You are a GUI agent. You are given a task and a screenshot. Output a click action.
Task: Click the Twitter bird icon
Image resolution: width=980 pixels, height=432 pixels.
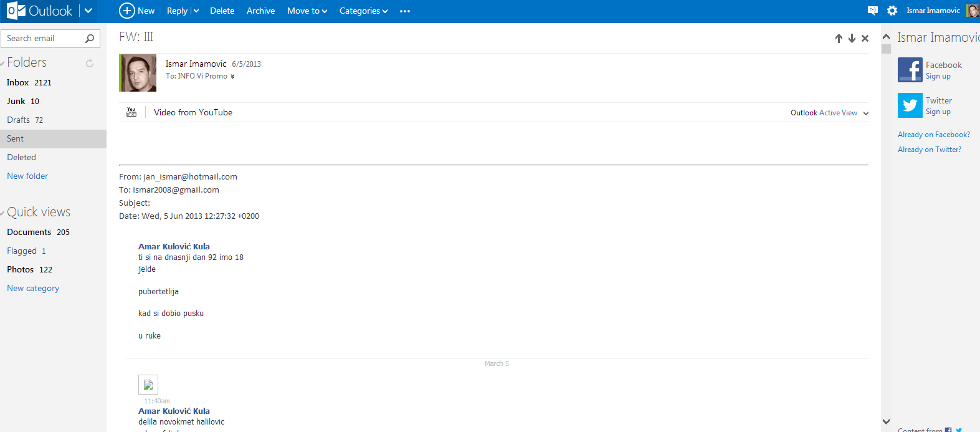[x=910, y=105]
